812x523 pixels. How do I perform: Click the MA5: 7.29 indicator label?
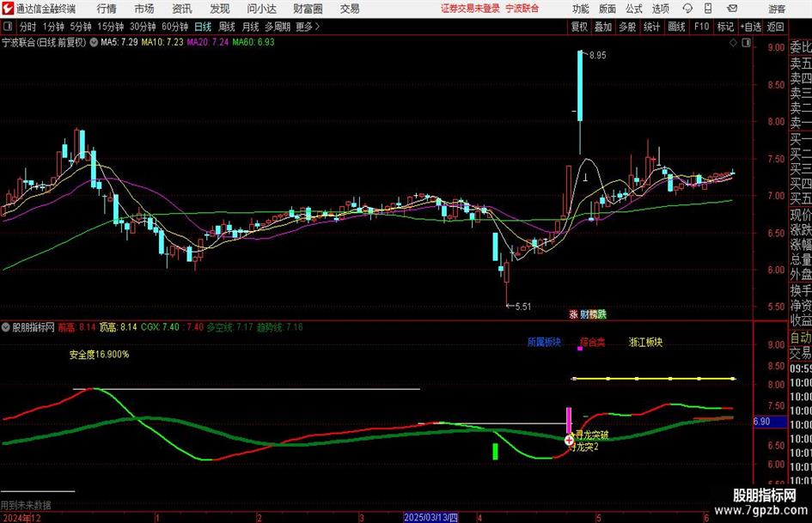pyautogui.click(x=119, y=42)
